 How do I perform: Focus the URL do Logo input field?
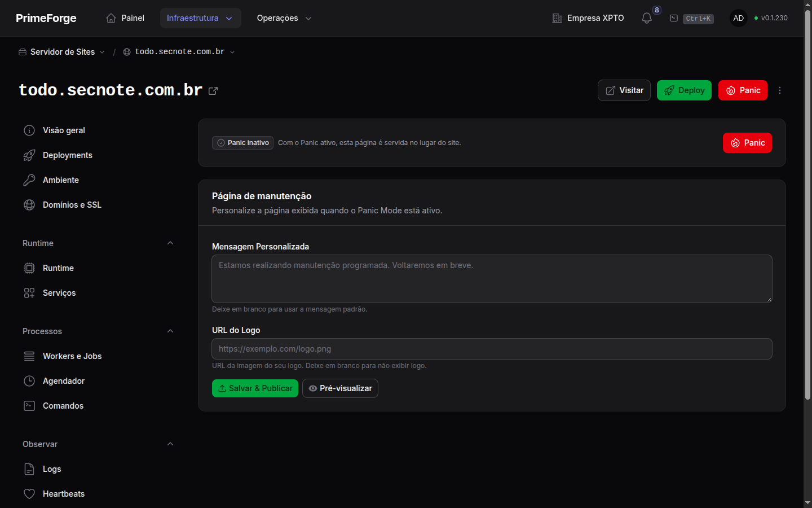pos(492,349)
